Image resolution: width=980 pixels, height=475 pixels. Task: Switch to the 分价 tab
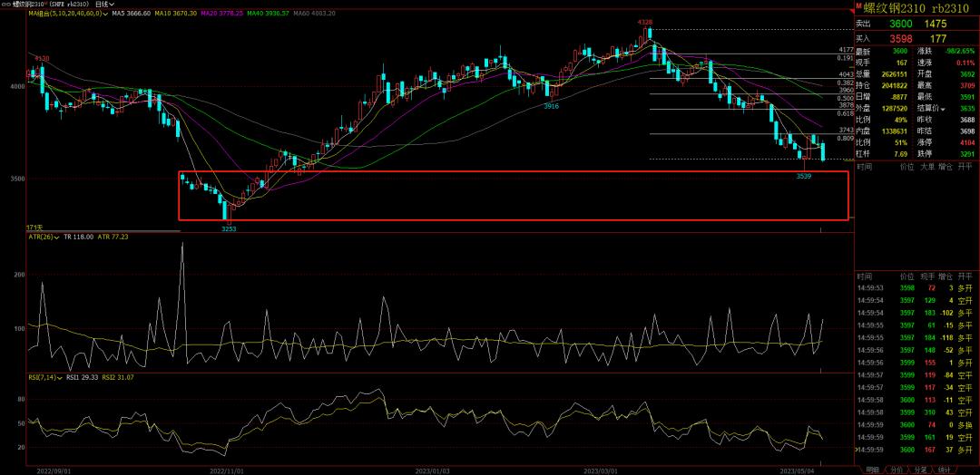(x=896, y=469)
